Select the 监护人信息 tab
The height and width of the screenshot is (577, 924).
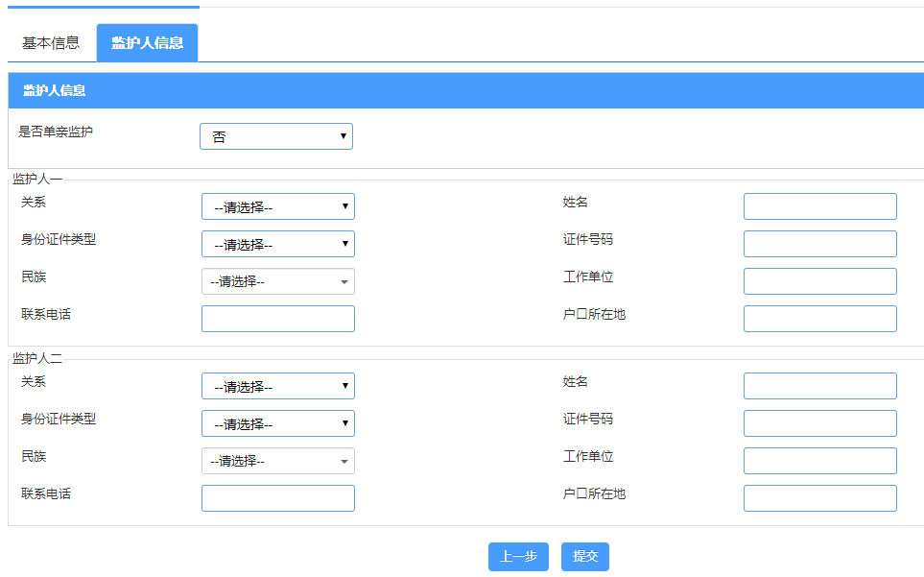tap(148, 43)
